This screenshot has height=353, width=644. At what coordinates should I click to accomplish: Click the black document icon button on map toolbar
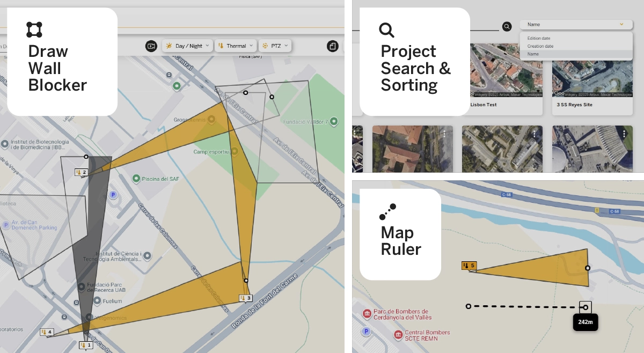(x=333, y=46)
